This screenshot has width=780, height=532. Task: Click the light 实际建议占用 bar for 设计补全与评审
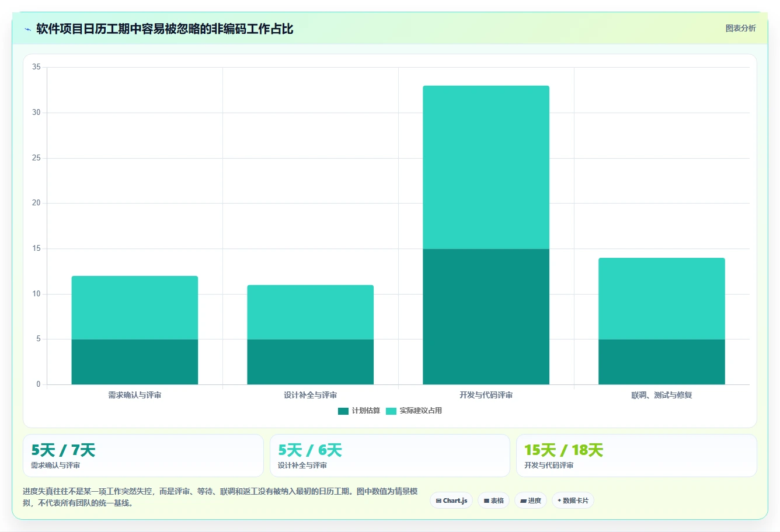[311, 312]
